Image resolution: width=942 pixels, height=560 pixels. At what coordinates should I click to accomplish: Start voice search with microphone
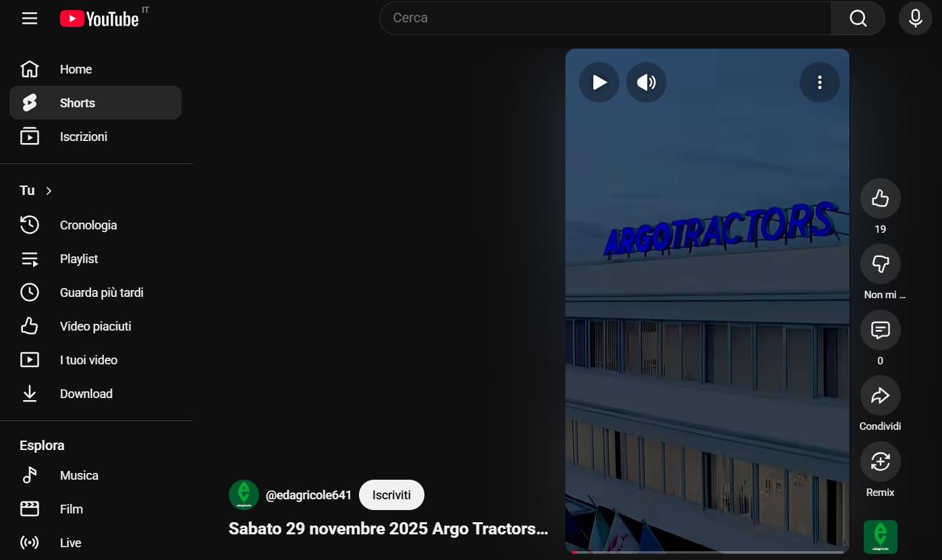(x=915, y=18)
